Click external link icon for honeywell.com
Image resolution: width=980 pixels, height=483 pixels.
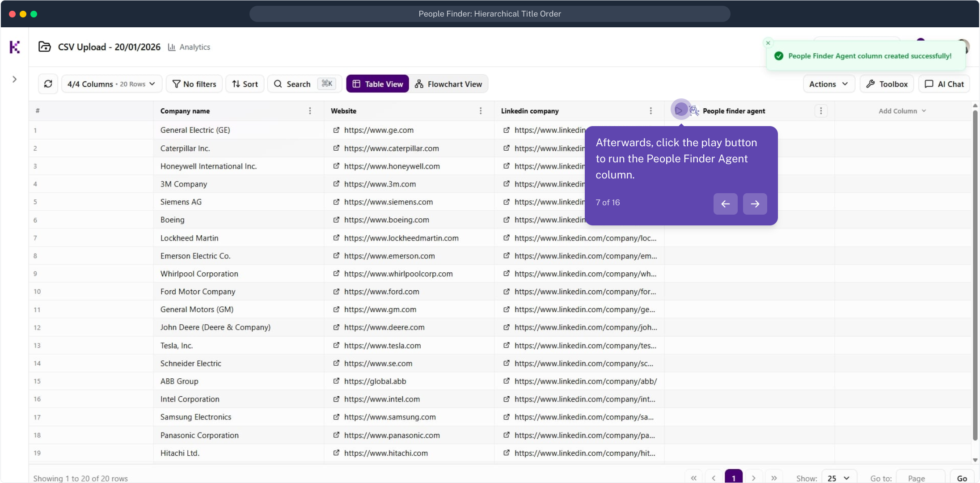coord(336,166)
